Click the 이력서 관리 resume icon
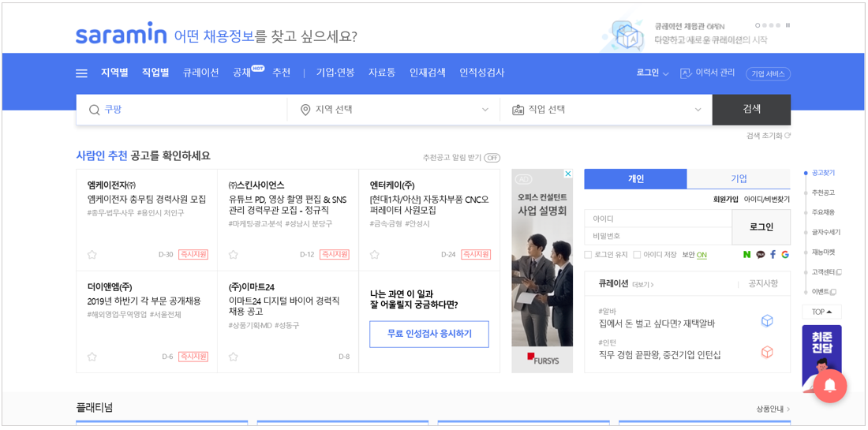 (685, 73)
